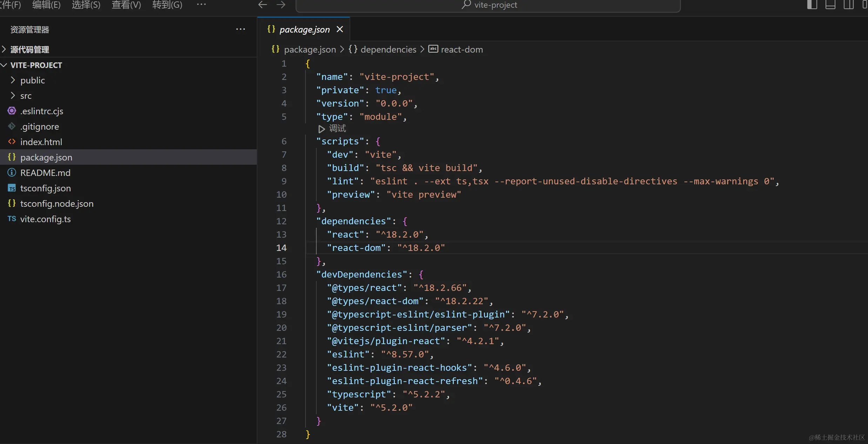This screenshot has width=868, height=444.
Task: Click the 资源管理器 panel title
Action: click(x=30, y=29)
